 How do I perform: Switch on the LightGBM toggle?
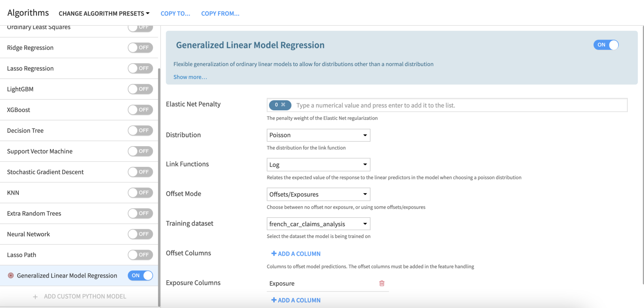pyautogui.click(x=140, y=89)
